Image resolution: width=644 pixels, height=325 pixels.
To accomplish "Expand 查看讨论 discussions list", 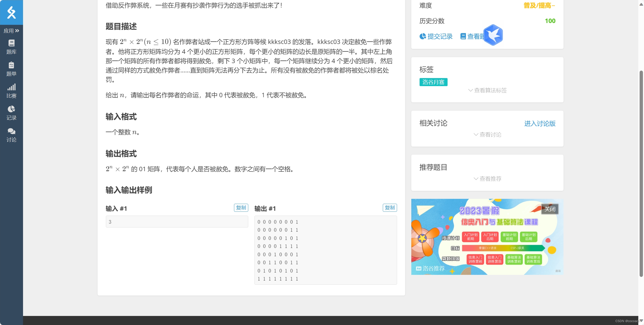I will 487,134.
